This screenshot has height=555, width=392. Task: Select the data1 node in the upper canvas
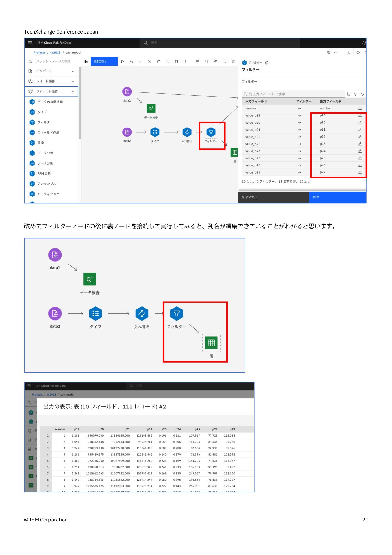(127, 92)
